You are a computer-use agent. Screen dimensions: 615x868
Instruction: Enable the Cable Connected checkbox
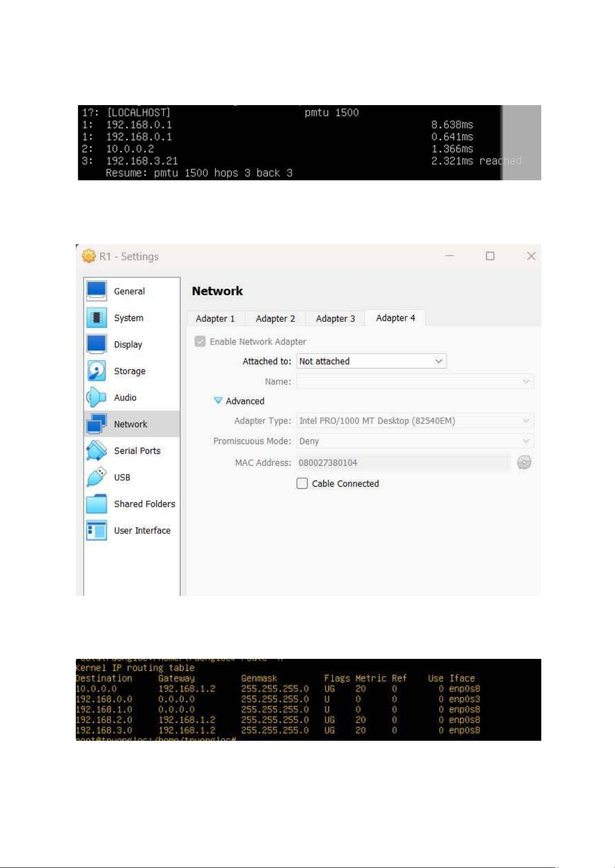pos(302,483)
